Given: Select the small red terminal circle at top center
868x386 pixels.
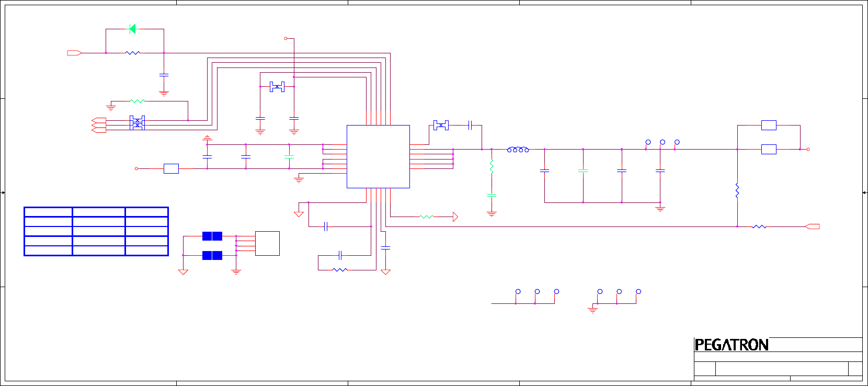Looking at the screenshot, I should (x=285, y=38).
